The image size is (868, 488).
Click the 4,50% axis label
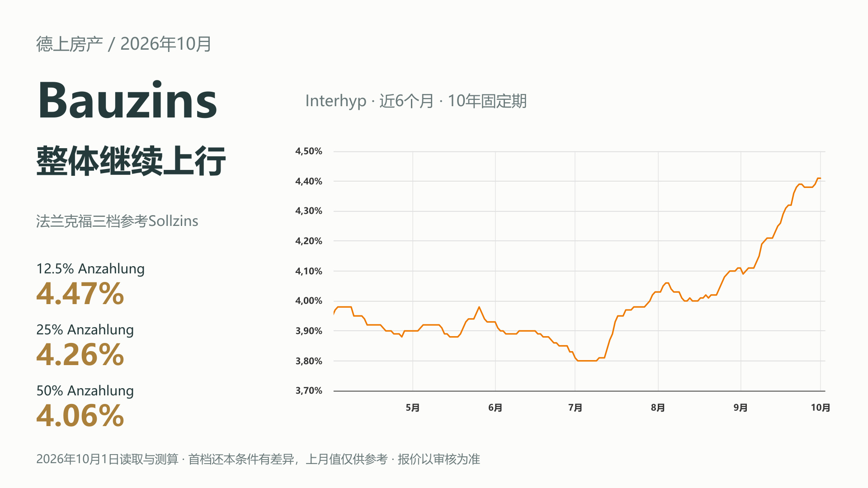tap(309, 151)
